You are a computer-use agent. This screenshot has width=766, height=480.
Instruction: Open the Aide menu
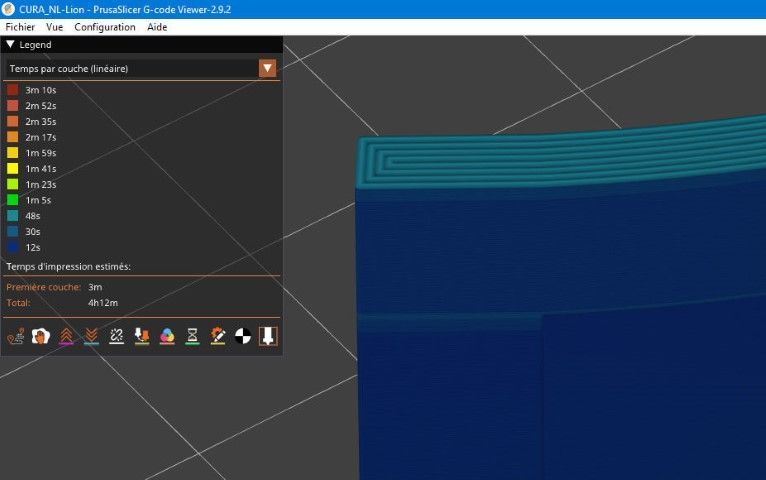(157, 27)
